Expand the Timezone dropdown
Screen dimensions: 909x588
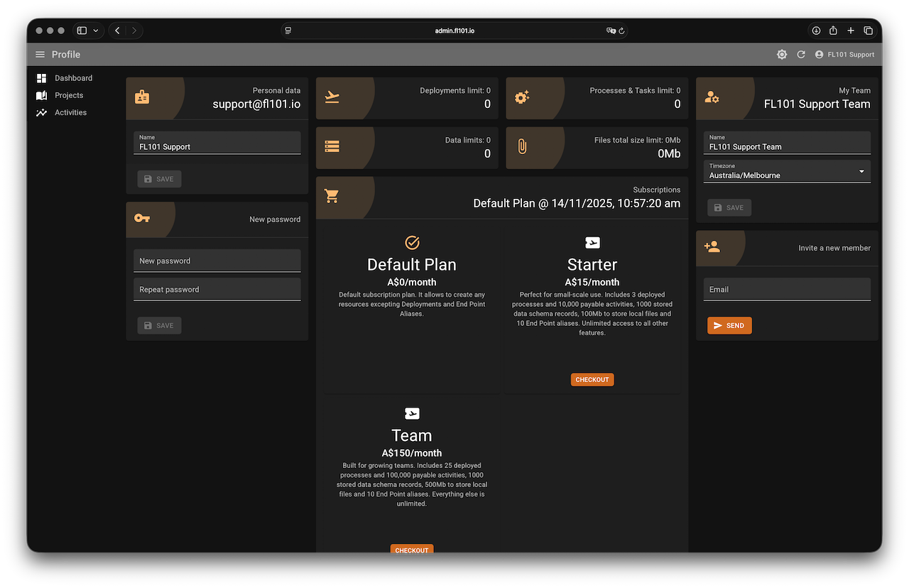coord(786,171)
